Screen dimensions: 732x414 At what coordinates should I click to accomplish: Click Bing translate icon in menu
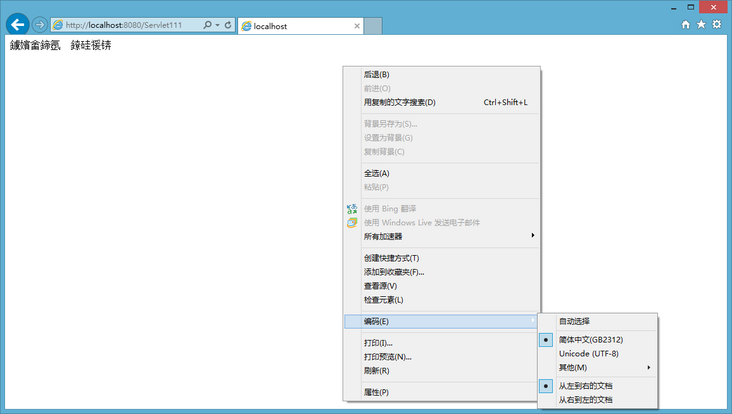352,209
